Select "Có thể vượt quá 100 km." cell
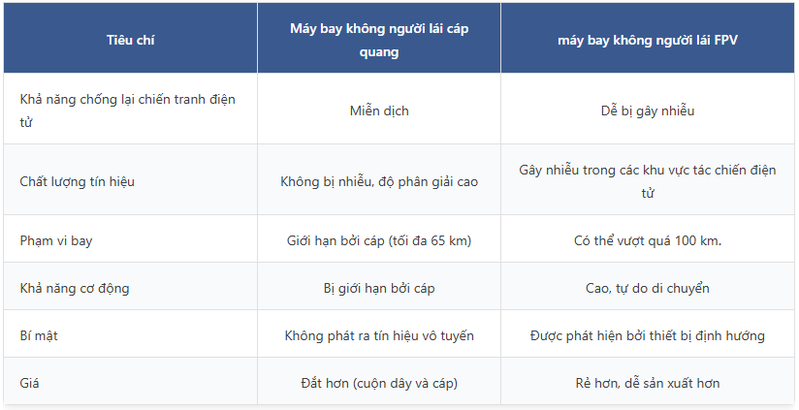 pyautogui.click(x=647, y=241)
